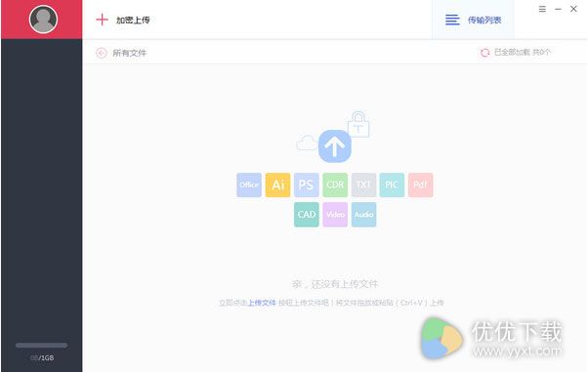
Task: Click the Pdf file type tile
Action: pos(420,185)
